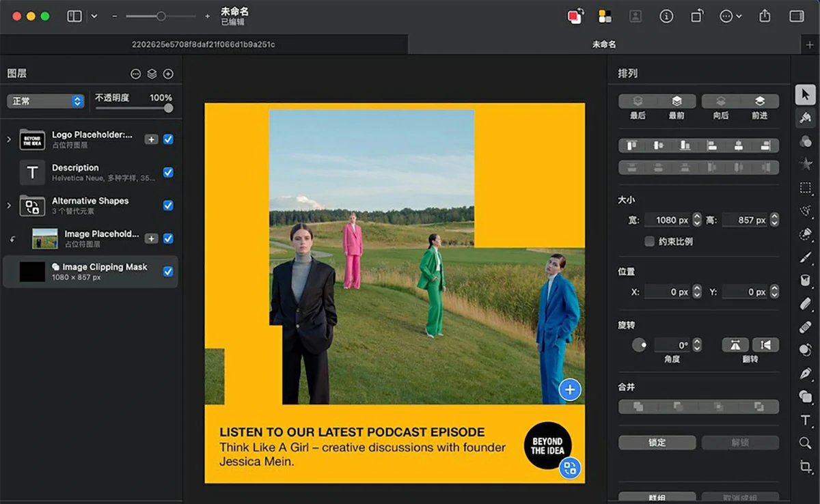Click the layers stack filter icon

point(152,74)
